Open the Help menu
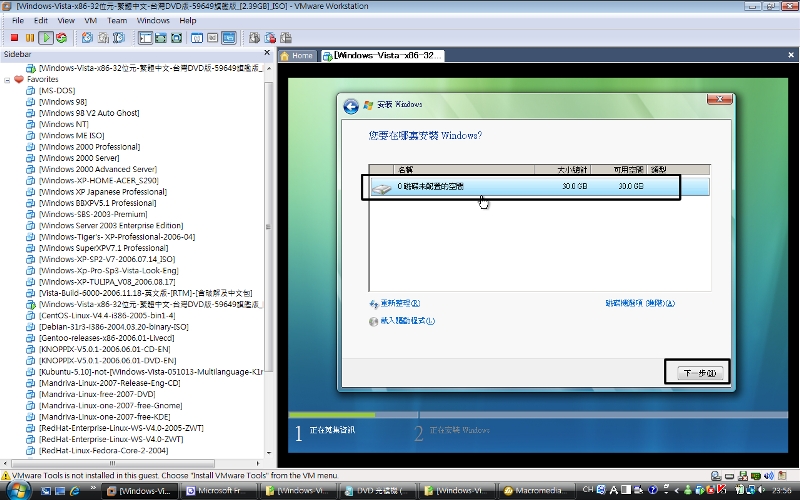This screenshot has width=800, height=500. point(187,20)
